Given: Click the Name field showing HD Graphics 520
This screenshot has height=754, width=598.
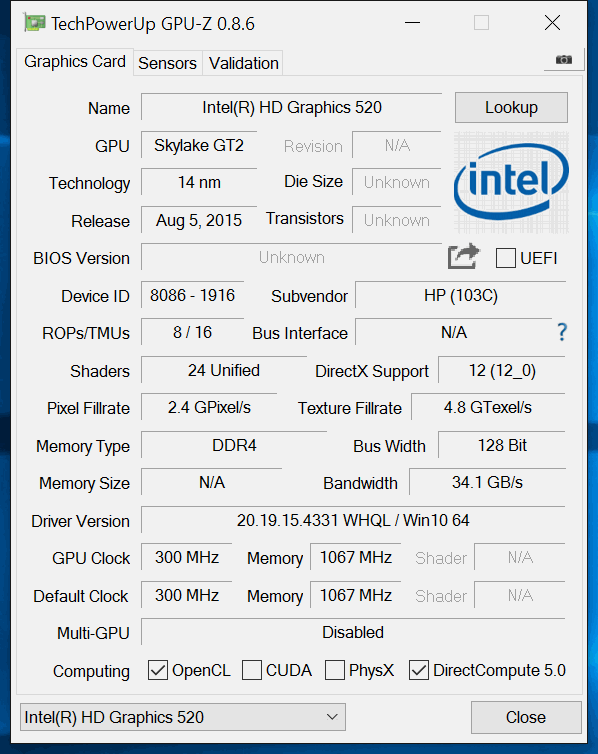Looking at the screenshot, I should [x=292, y=107].
